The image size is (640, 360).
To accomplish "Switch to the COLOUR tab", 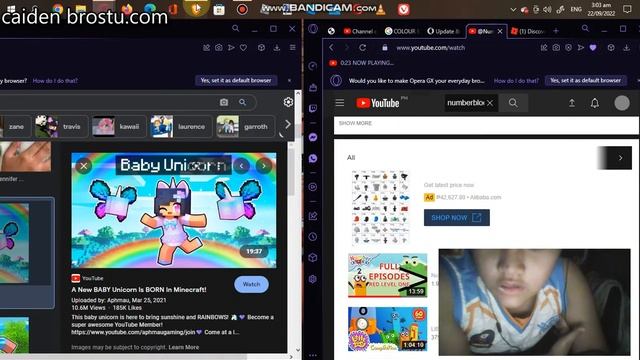I will 402,31.
